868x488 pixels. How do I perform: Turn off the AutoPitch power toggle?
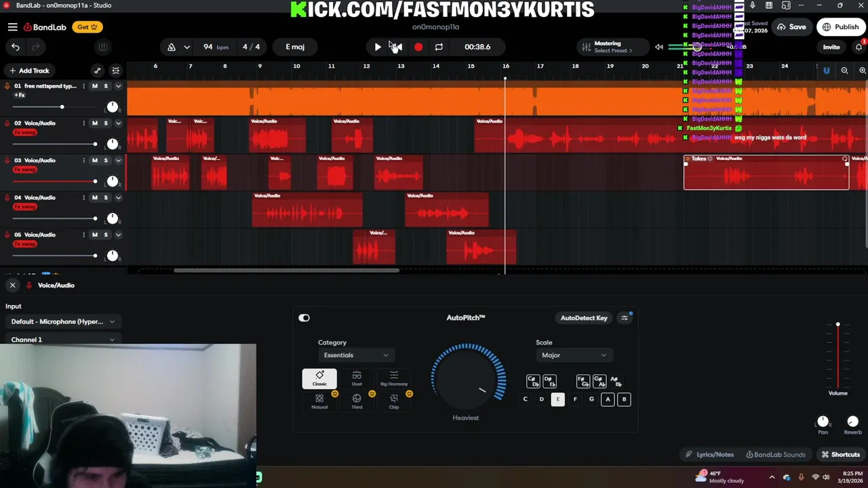point(304,318)
